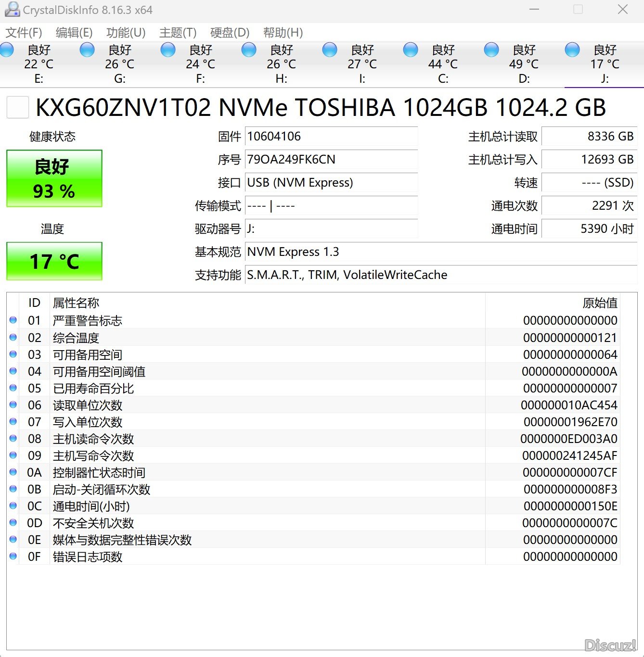Click the disk title KXG60ZNV1T02 NVMe TOSHIBA
The width and height of the screenshot is (644, 657).
click(x=321, y=107)
